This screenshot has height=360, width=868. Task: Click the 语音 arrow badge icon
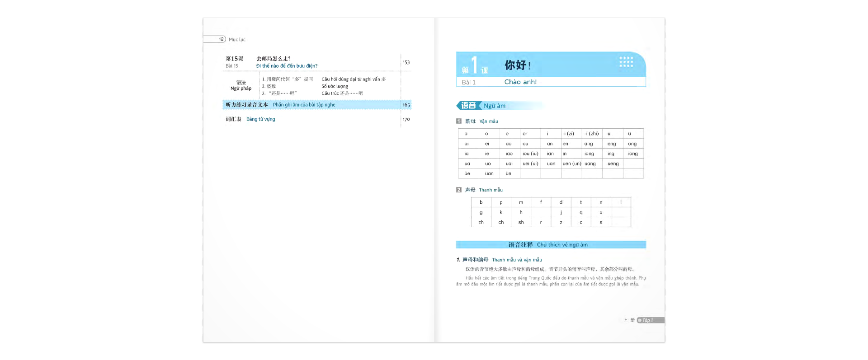(x=468, y=106)
